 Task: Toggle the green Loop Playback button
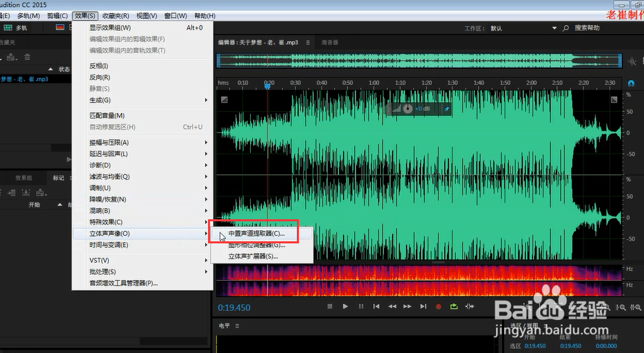pyautogui.click(x=454, y=306)
